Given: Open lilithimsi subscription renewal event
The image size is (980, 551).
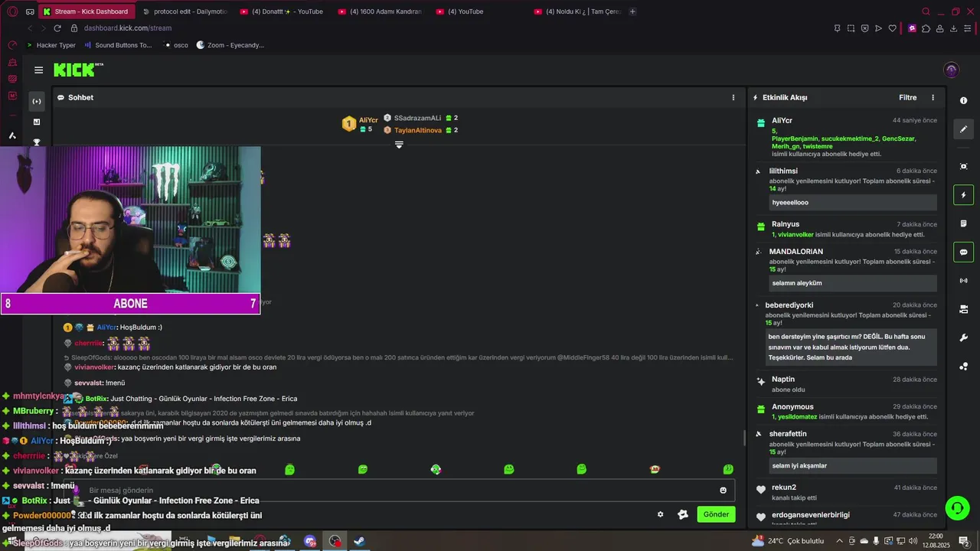Looking at the screenshot, I should (x=846, y=188).
